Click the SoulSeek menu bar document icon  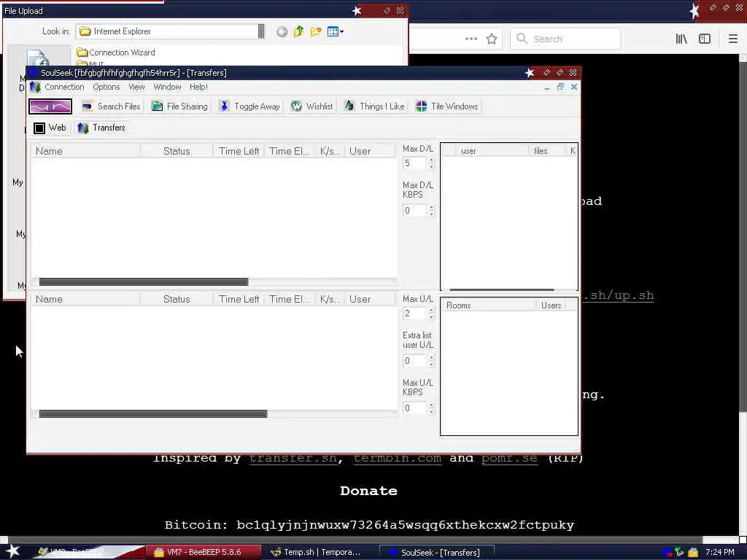[35, 87]
